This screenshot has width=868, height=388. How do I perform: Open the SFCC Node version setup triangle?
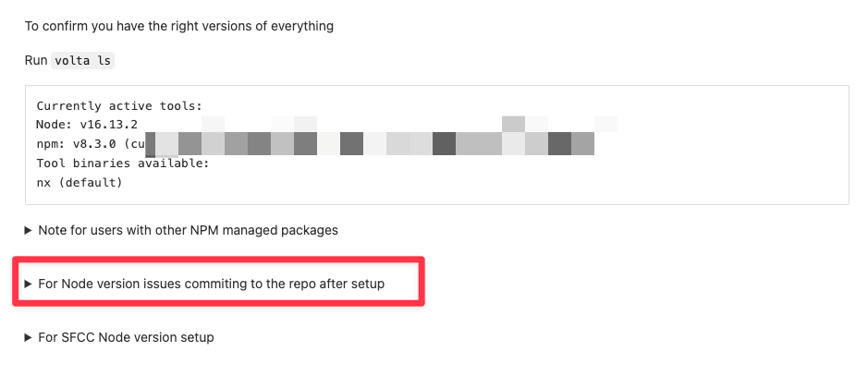click(x=29, y=337)
